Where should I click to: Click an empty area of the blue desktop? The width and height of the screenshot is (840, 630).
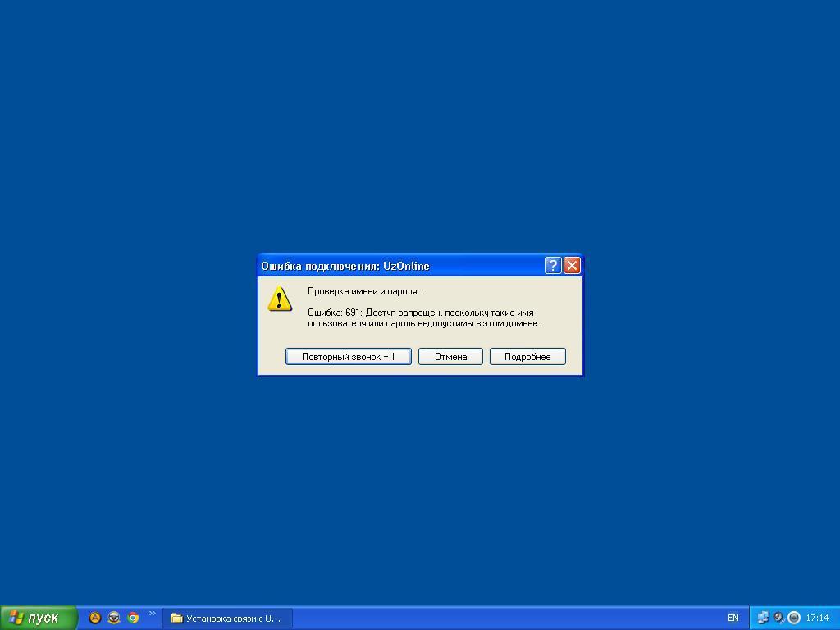tap(410, 123)
